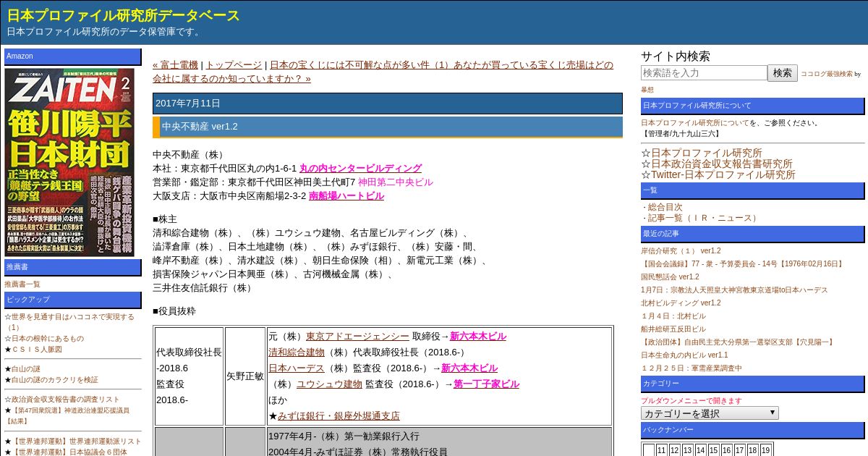Open ☆世界を見通す目はハココネで実現する link
Viewport: 868px width, 456px height.
(x=69, y=322)
